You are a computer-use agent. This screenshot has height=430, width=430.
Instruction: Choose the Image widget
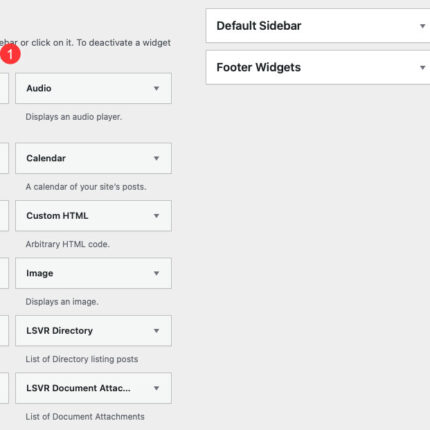pyautogui.click(x=93, y=273)
